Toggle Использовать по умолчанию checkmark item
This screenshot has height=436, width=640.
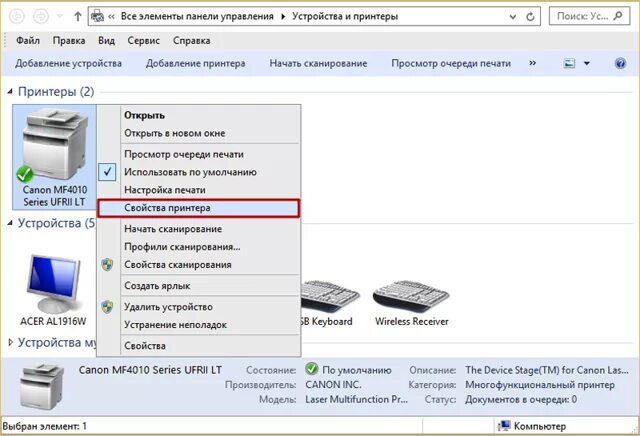click(x=199, y=172)
